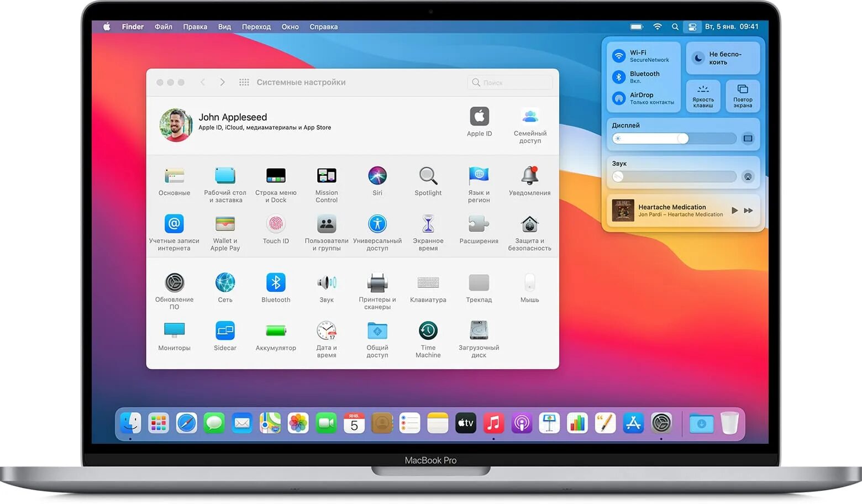This screenshot has width=862, height=504.
Task: Open Wallet и Apple Pay settings
Action: [225, 224]
